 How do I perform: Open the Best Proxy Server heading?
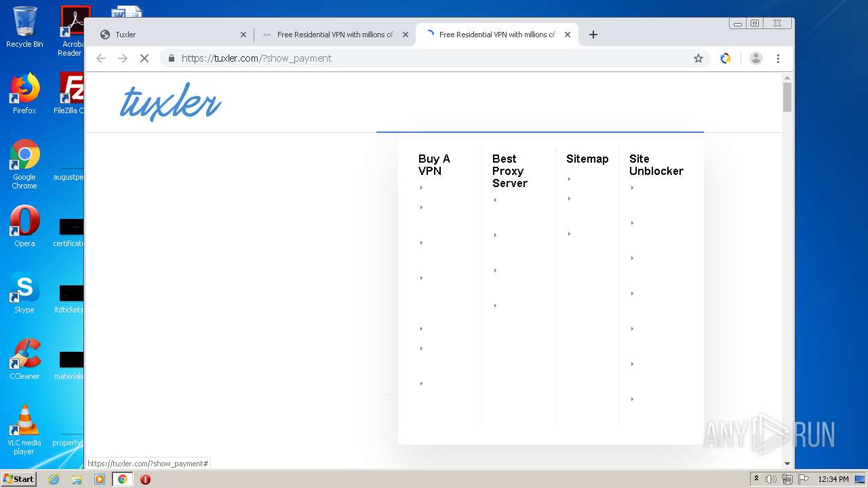coord(510,171)
